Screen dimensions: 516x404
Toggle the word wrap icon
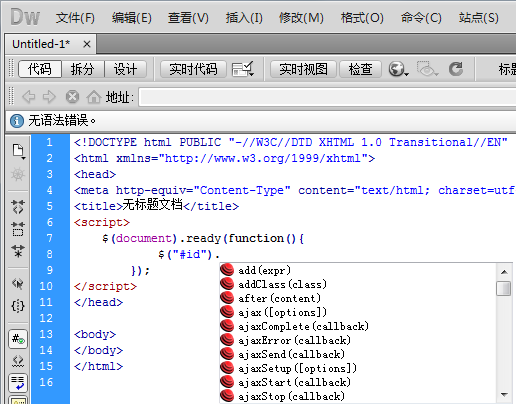click(18, 383)
